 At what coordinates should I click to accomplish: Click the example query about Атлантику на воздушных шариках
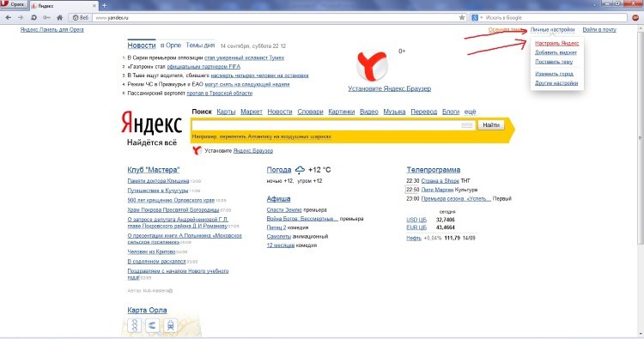click(x=275, y=136)
